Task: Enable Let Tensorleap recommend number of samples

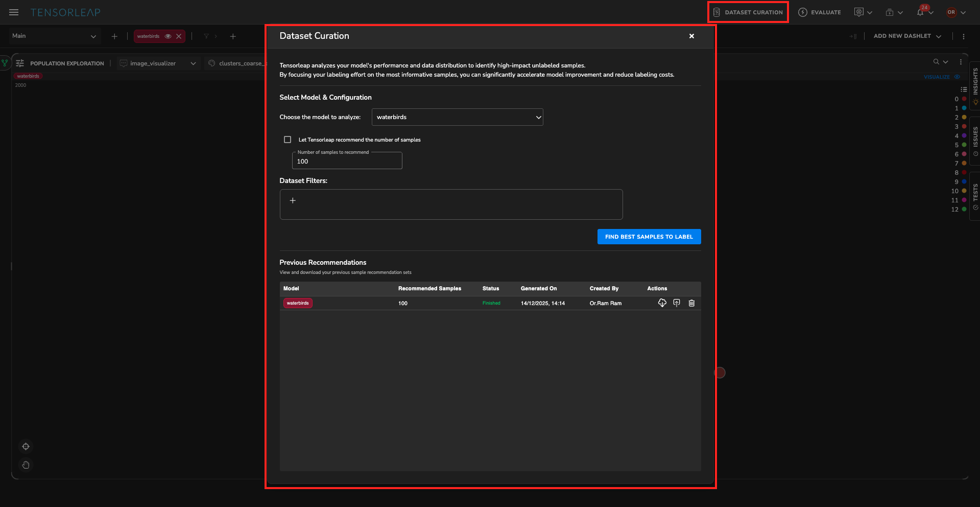Action: click(288, 140)
